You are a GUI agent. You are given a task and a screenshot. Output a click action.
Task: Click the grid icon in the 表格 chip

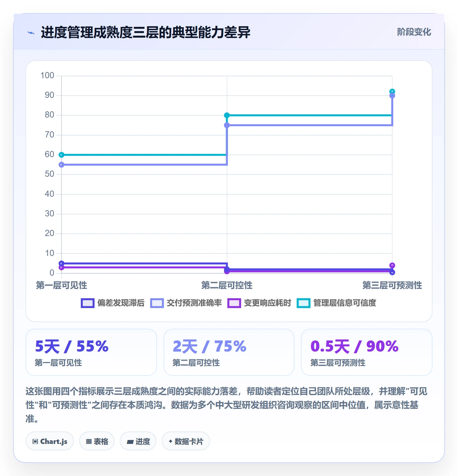(89, 442)
